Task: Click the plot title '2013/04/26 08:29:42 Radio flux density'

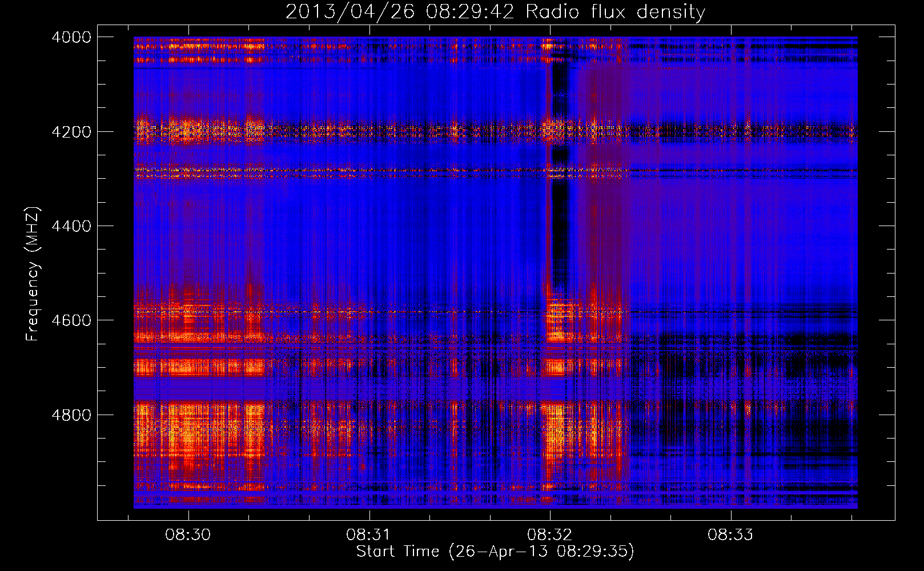Action: (x=495, y=12)
